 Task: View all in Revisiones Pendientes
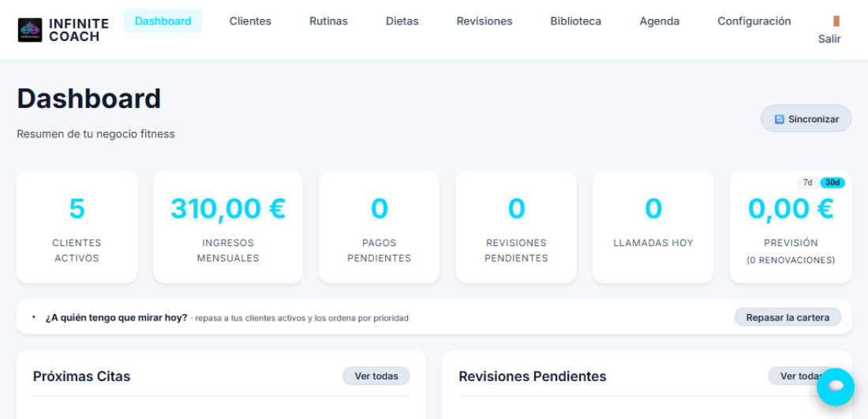(802, 376)
